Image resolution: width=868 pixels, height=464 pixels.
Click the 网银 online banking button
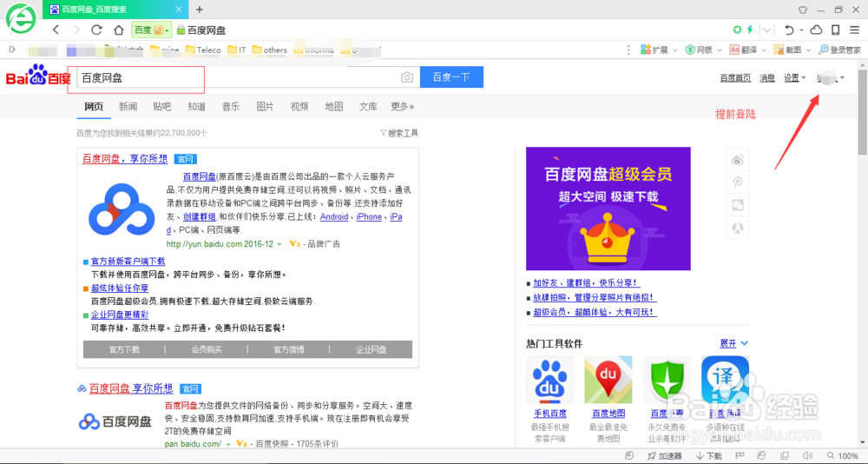point(699,50)
